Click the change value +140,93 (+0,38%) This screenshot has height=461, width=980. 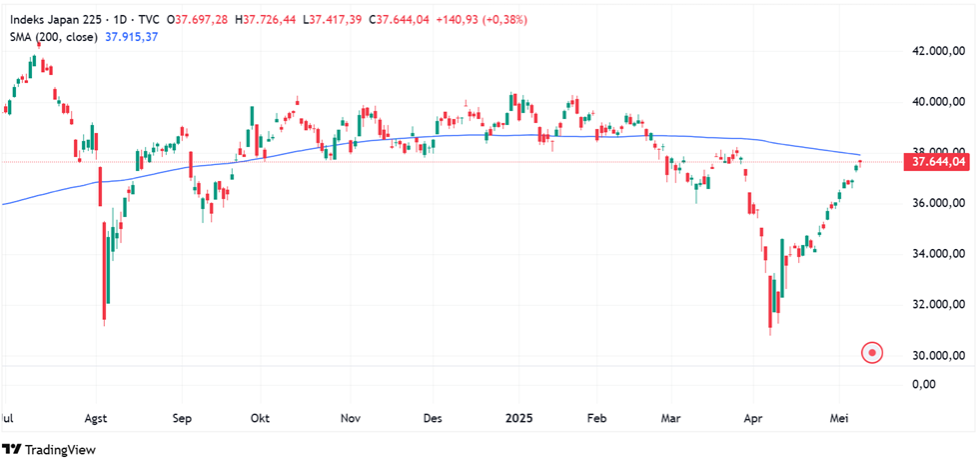(482, 20)
